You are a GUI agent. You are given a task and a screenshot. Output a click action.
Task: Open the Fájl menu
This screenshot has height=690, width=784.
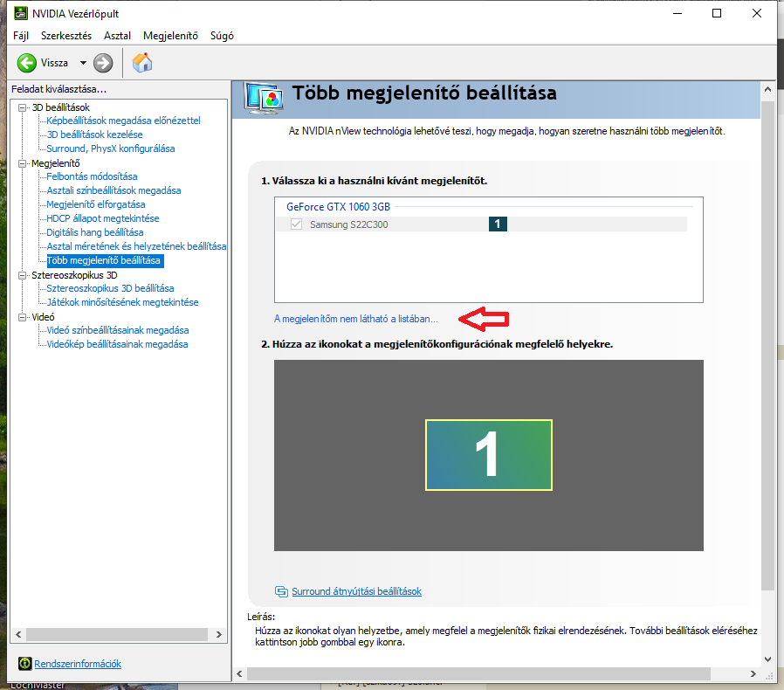[x=21, y=36]
